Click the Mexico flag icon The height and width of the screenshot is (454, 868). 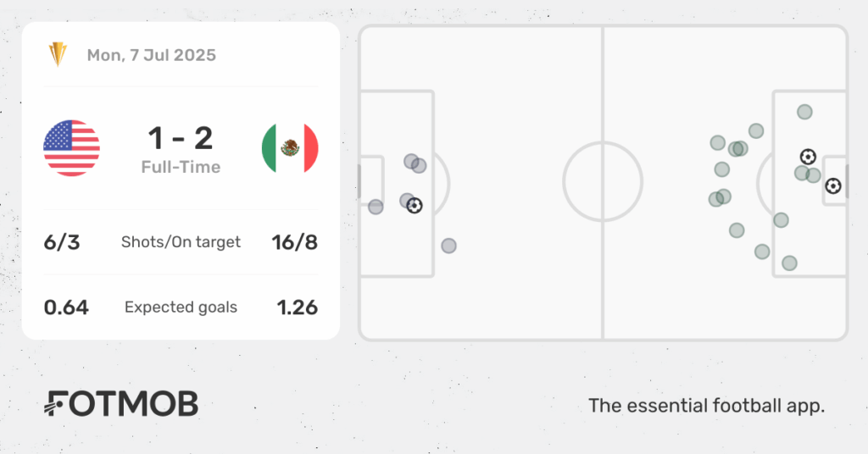pos(290,148)
